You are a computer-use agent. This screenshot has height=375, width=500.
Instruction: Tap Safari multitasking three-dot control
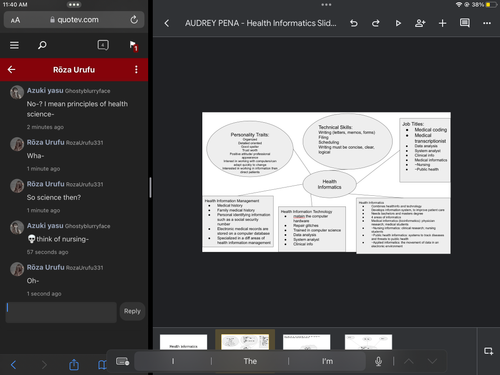tap(74, 5)
